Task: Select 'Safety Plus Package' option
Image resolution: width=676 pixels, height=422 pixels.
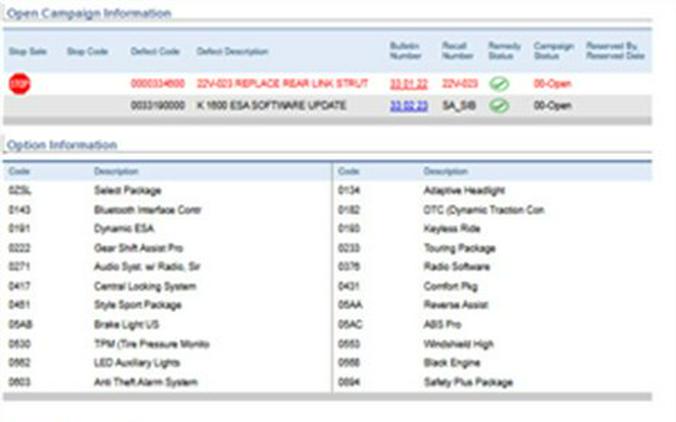Action: tap(468, 382)
